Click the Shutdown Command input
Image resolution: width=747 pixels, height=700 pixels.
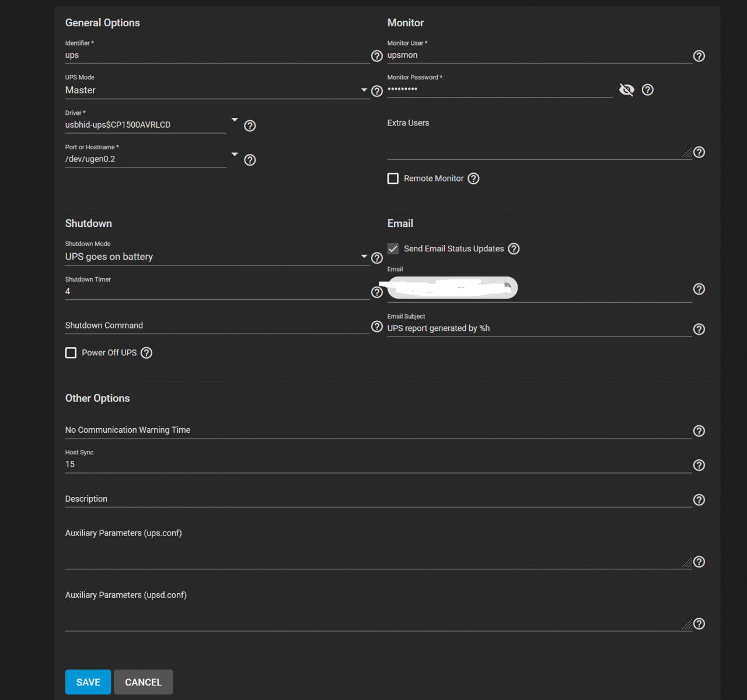pyautogui.click(x=217, y=325)
